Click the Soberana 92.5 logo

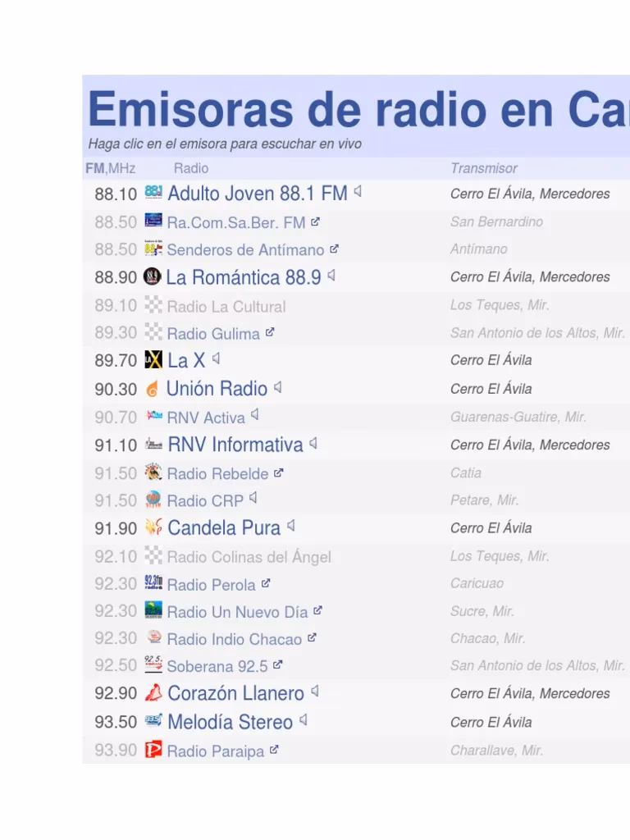coord(153,664)
